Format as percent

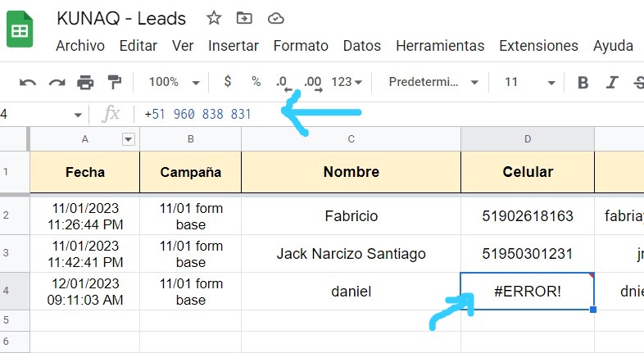256,81
